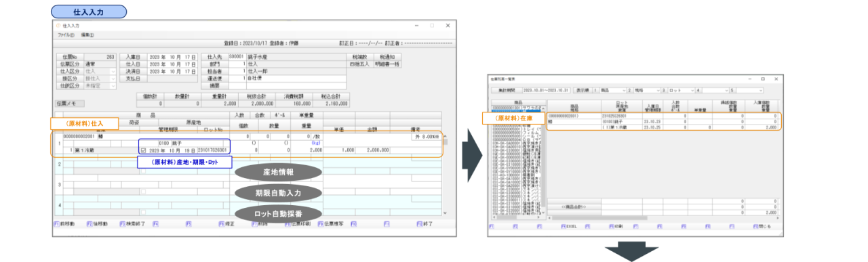Screen dimensions: 868x262
Task: Click the 伝票複写 function key button
Action: click(331, 223)
